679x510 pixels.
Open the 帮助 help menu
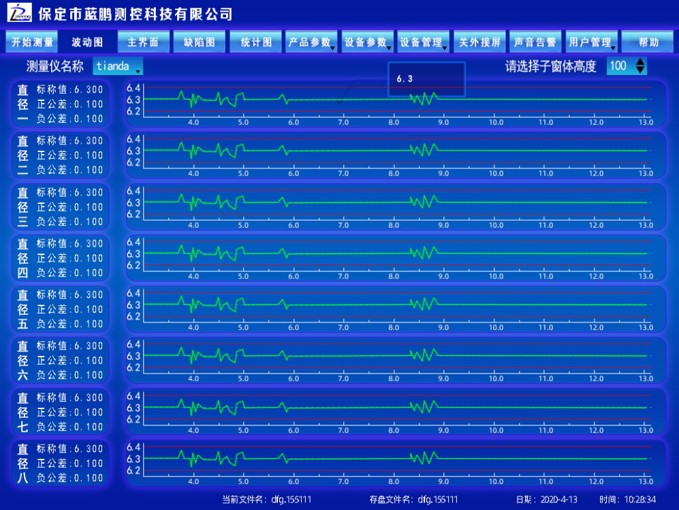pos(647,43)
